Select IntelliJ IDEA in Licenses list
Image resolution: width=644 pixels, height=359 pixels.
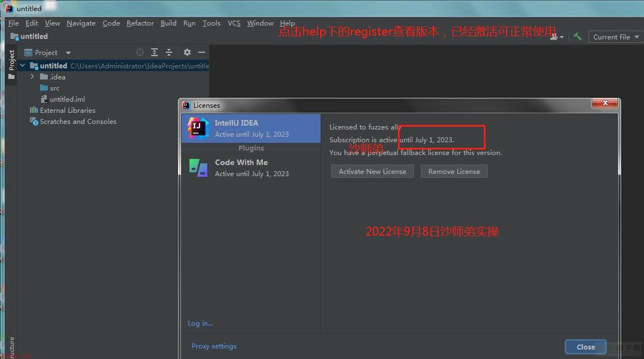(251, 128)
